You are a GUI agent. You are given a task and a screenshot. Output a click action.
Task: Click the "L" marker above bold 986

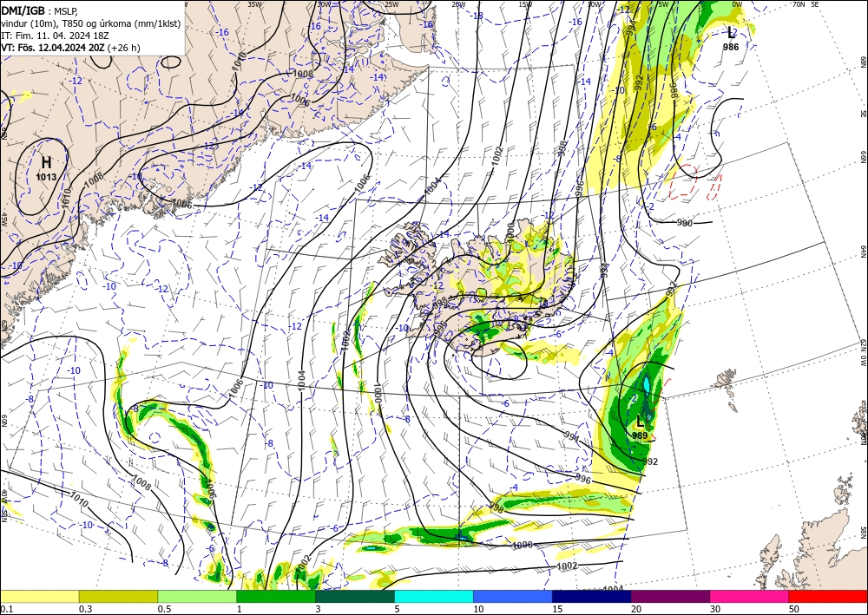(731, 33)
